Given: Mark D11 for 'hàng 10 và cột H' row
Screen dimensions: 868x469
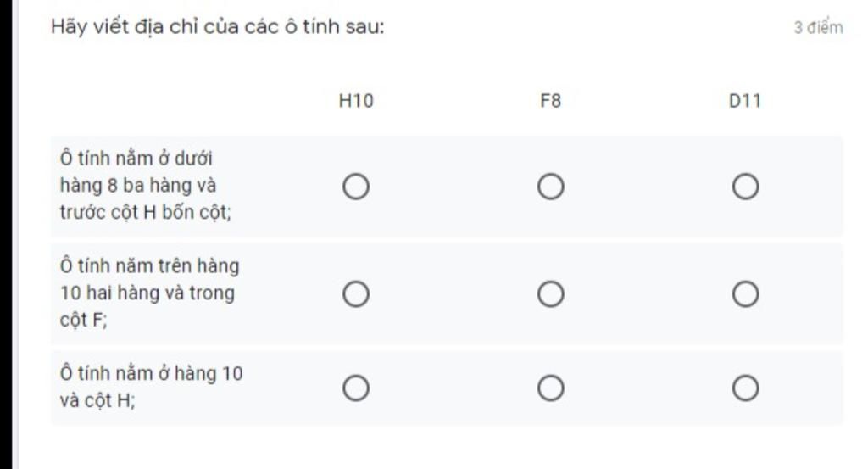Looking at the screenshot, I should pyautogui.click(x=745, y=388).
